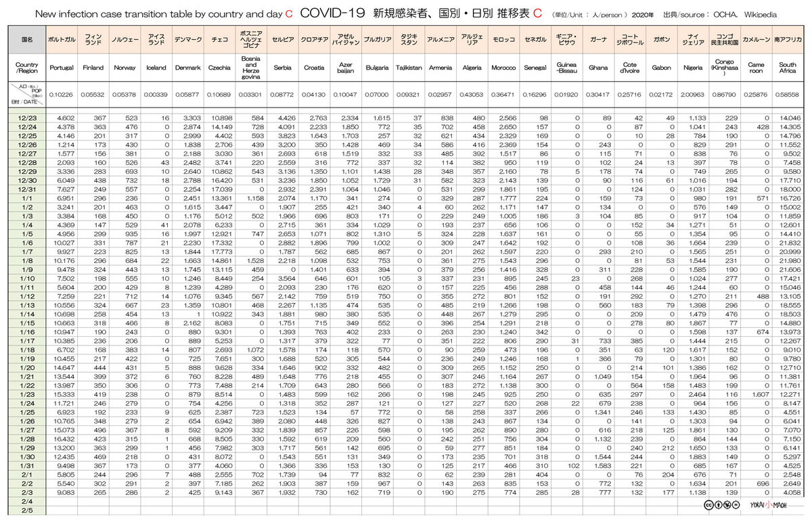Click the date row label 1/23
Image resolution: width=812 pixels, height=520 pixels.
(x=26, y=395)
